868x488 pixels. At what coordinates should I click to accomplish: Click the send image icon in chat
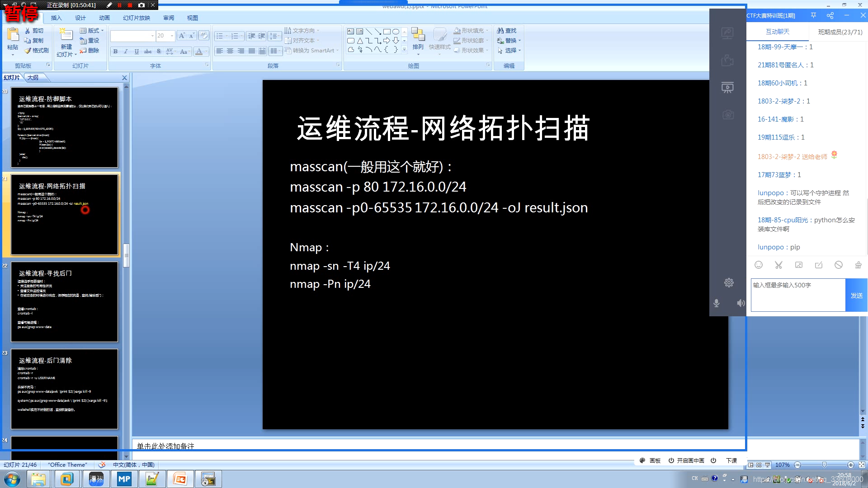(799, 265)
